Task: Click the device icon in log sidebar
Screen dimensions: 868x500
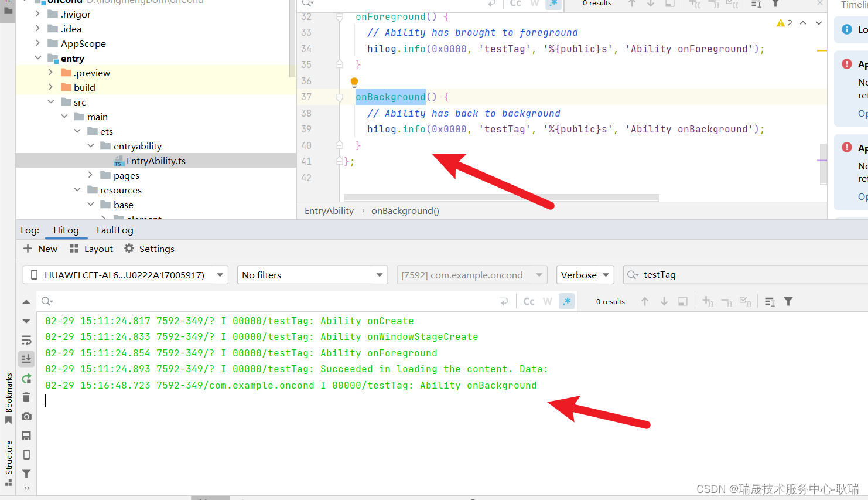Action: (26, 454)
